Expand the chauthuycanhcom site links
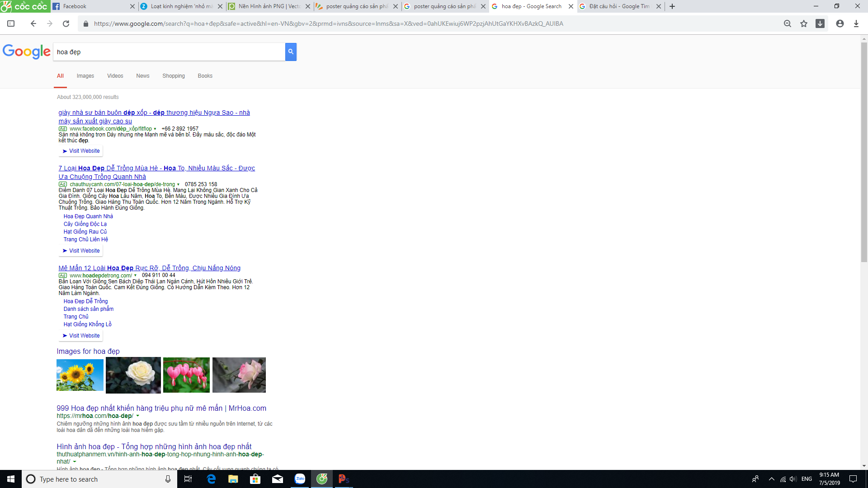868x488 pixels. coord(178,184)
